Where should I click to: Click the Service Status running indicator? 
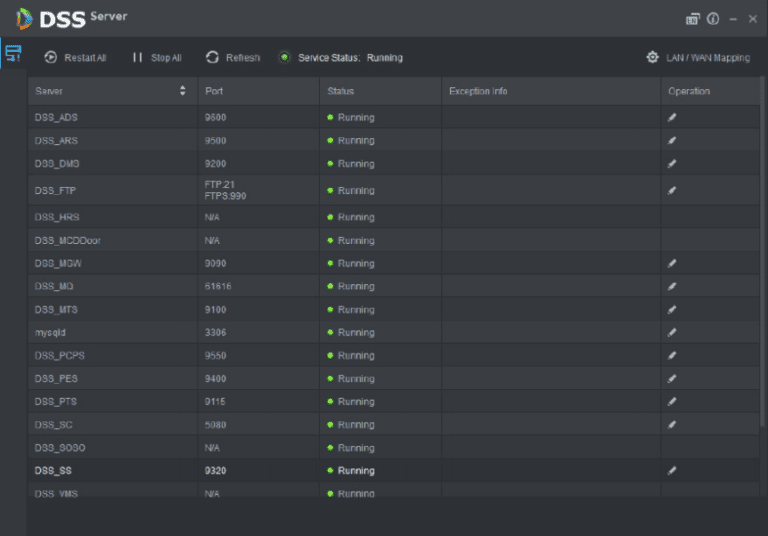[285, 58]
